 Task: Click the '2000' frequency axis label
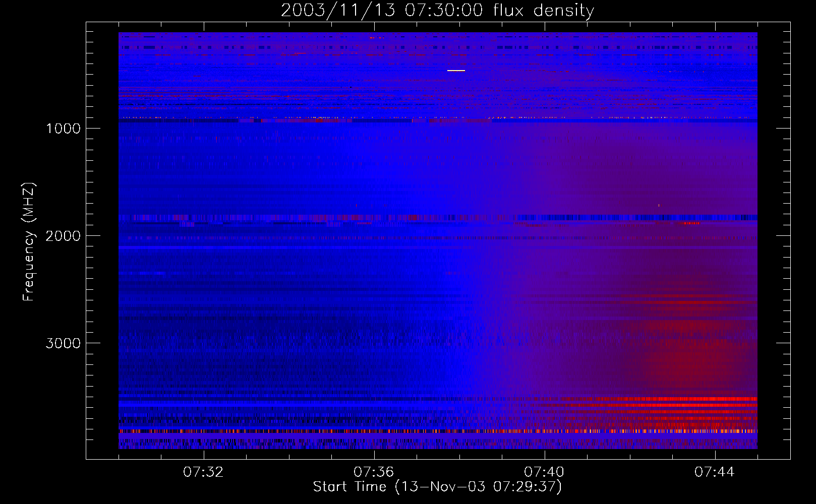[64, 236]
